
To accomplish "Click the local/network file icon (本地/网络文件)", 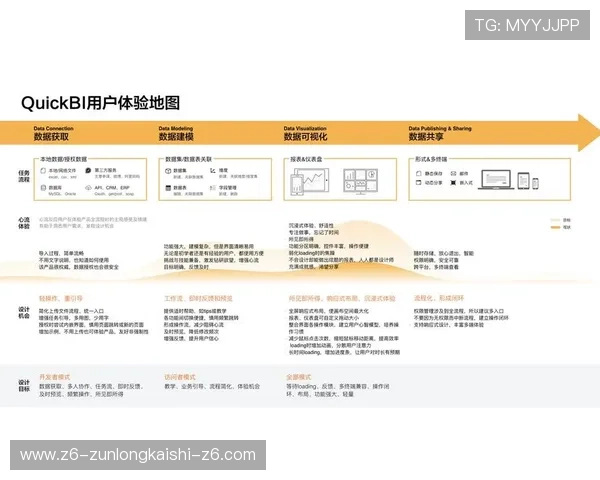I will click(43, 171).
